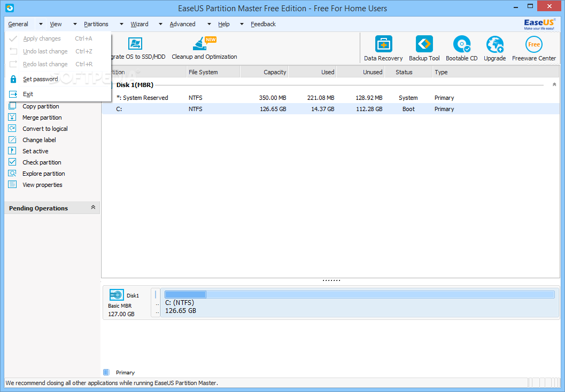
Task: Click the Copy partition icon
Action: pyautogui.click(x=12, y=106)
